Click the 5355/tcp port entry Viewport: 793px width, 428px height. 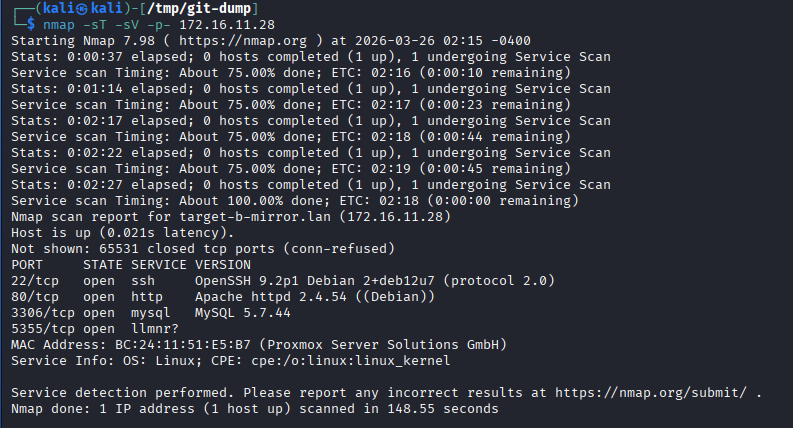(43, 328)
